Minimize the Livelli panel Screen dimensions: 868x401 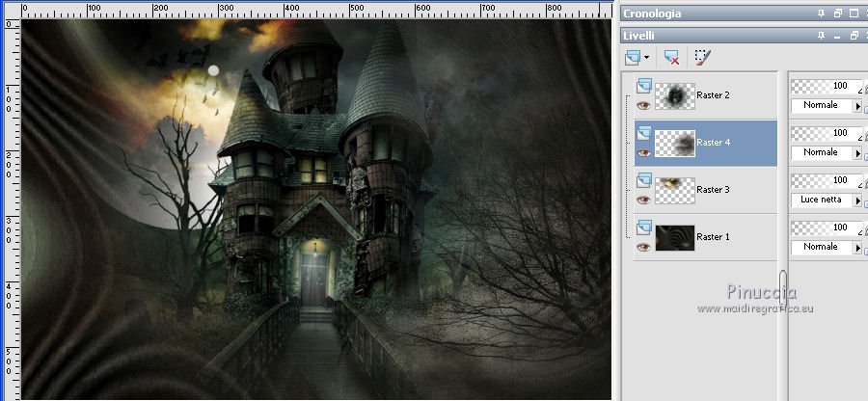tap(837, 36)
